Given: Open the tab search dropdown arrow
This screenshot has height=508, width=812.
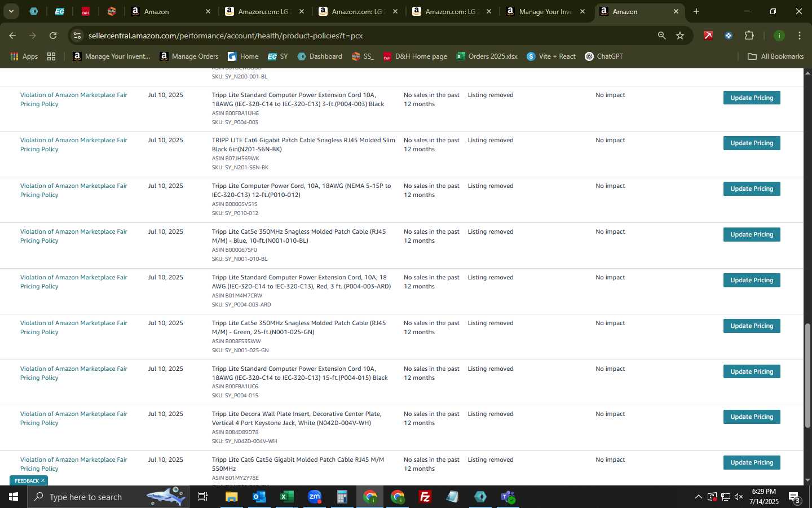Looking at the screenshot, I should [x=11, y=11].
